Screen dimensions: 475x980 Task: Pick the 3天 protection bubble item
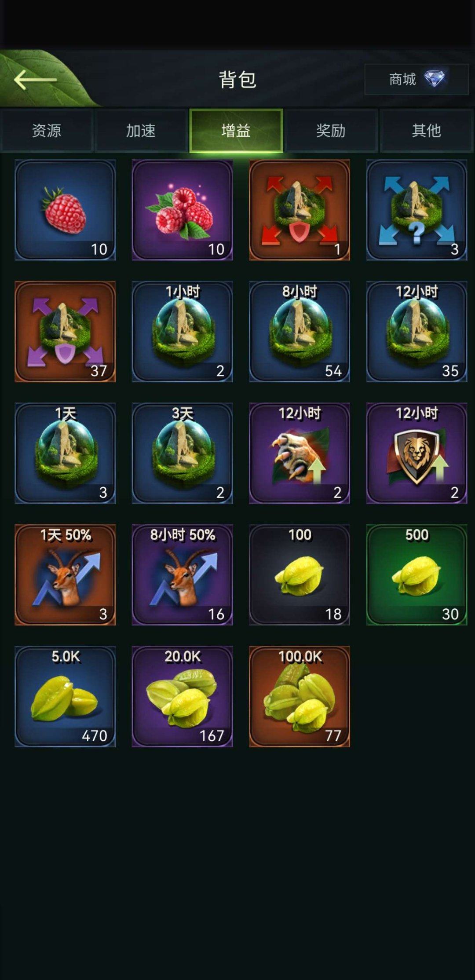pyautogui.click(x=182, y=453)
